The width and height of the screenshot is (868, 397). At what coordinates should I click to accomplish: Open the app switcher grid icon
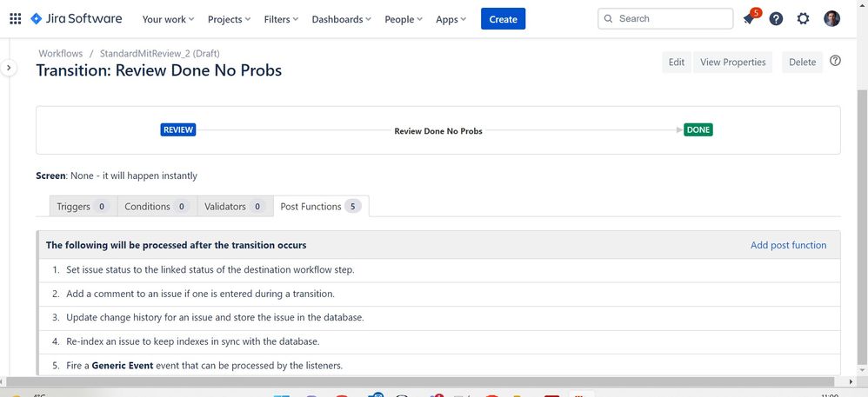click(x=16, y=19)
